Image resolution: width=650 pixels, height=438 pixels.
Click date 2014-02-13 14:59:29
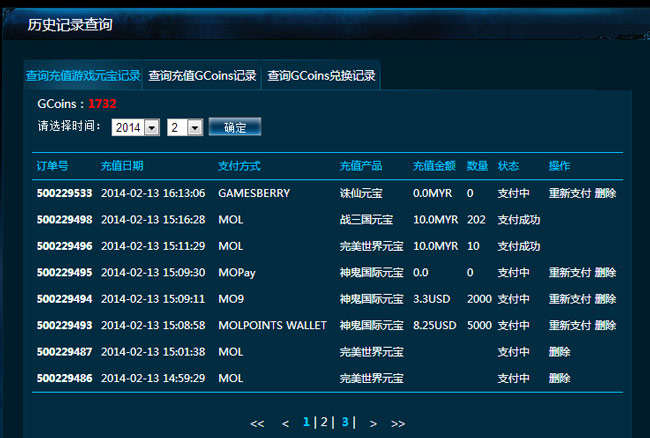point(153,378)
